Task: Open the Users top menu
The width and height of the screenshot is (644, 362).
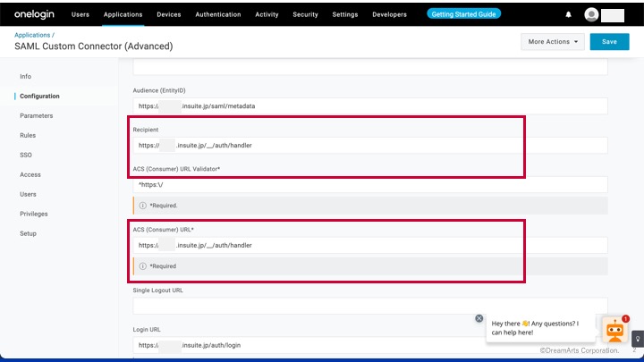Action: (80, 14)
